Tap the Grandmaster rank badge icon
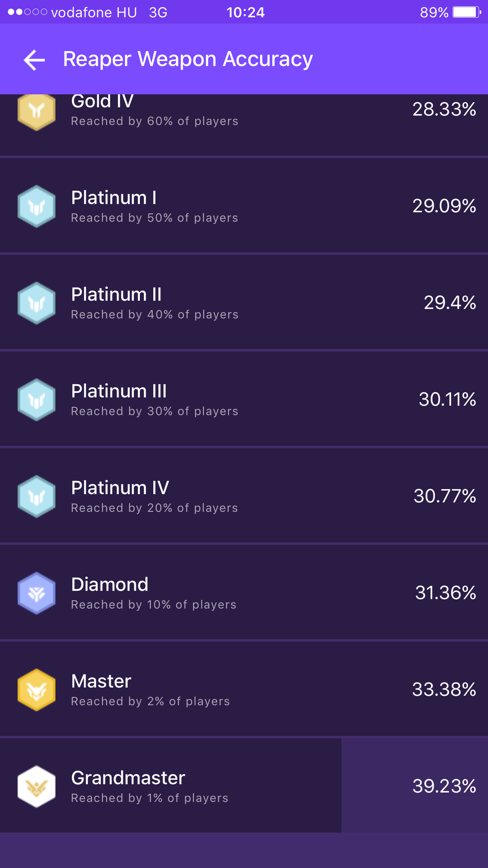Image resolution: width=488 pixels, height=868 pixels. tap(36, 787)
